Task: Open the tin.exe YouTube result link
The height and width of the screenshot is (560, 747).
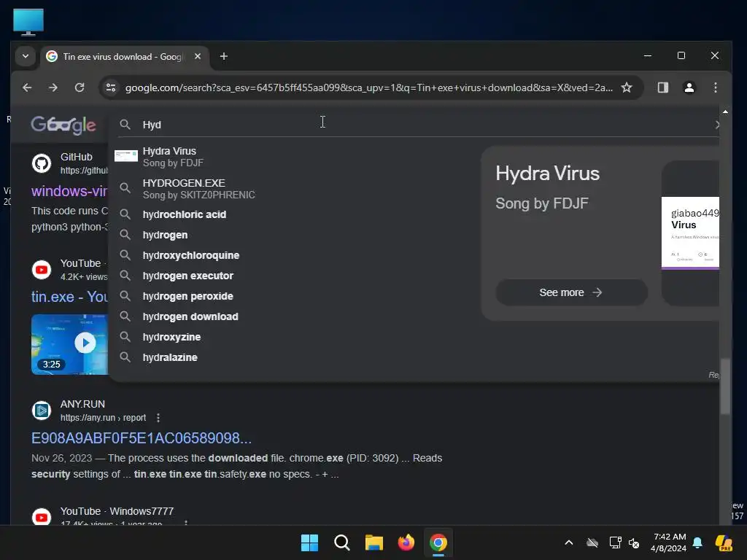Action: coord(69,297)
